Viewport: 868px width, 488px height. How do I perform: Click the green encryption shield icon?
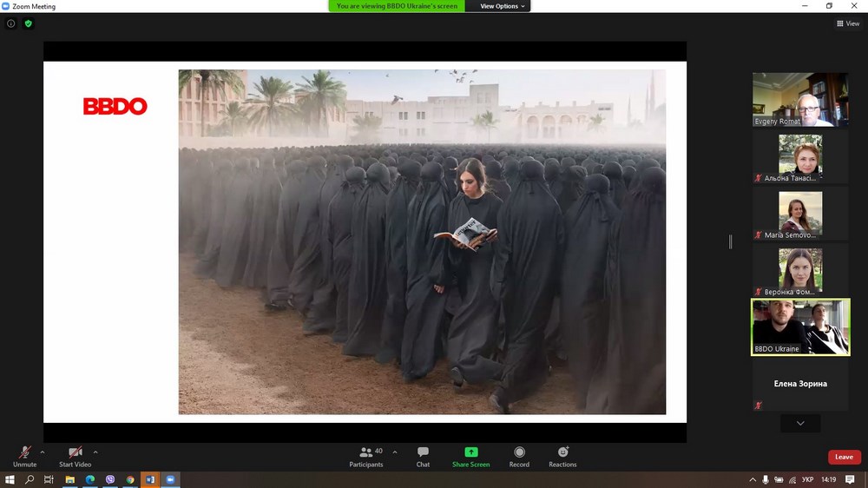click(x=28, y=23)
